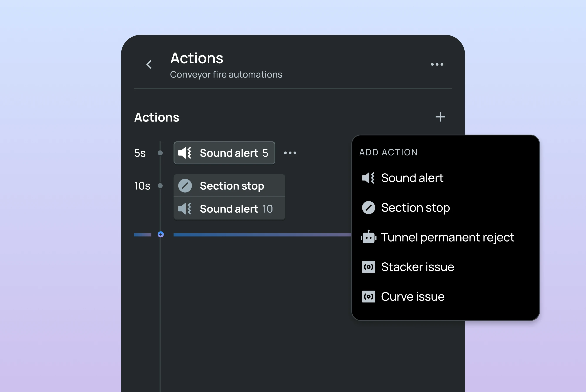Image resolution: width=586 pixels, height=392 pixels.
Task: Select the Section stop action at 10s
Action: pyautogui.click(x=232, y=186)
